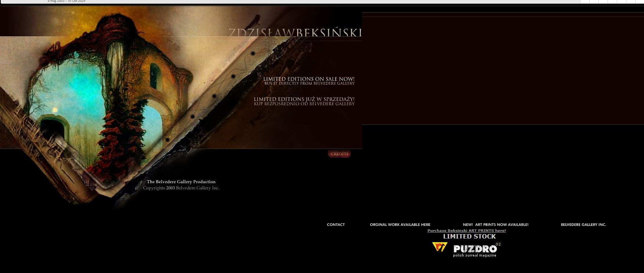Click the fourth black dot from the top
Screen dimensions: 644x273
[x=192, y=117]
